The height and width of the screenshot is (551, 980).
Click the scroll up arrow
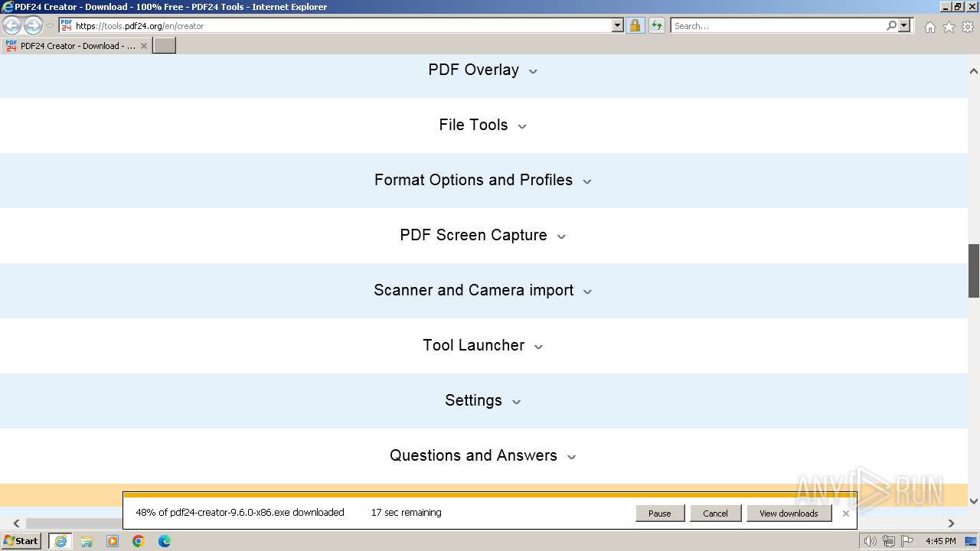(x=974, y=71)
